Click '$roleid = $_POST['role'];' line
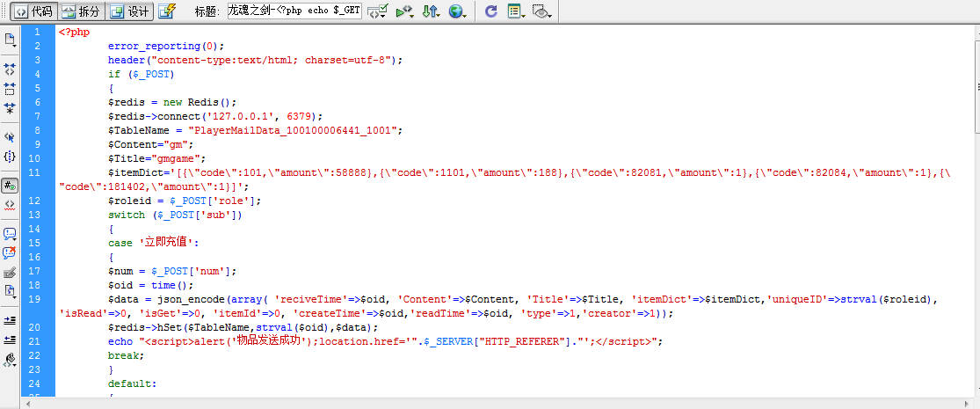The image size is (980, 409). point(185,201)
